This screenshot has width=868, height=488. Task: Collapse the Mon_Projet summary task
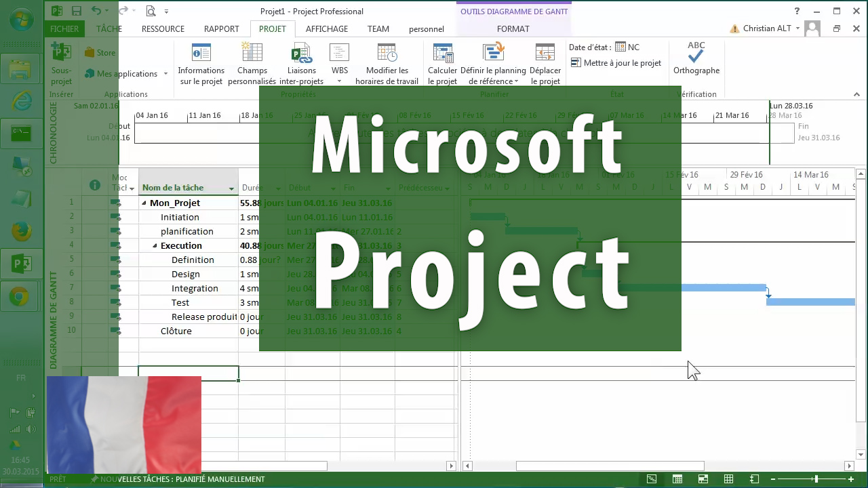click(144, 203)
